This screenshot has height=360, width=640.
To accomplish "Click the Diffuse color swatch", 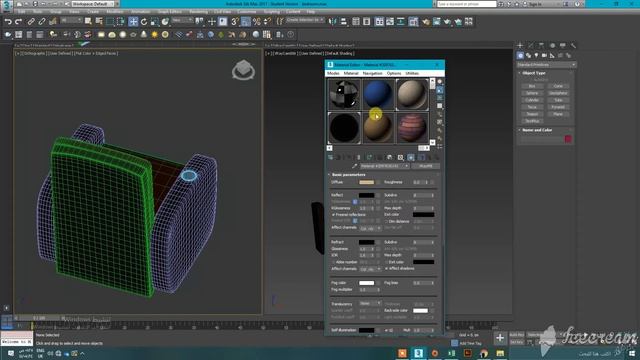I will tap(367, 182).
